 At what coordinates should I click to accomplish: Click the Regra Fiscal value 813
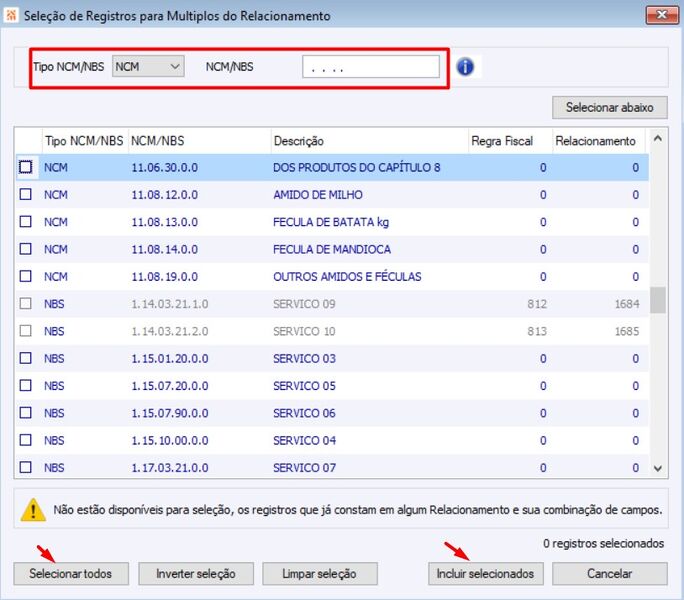click(x=537, y=331)
